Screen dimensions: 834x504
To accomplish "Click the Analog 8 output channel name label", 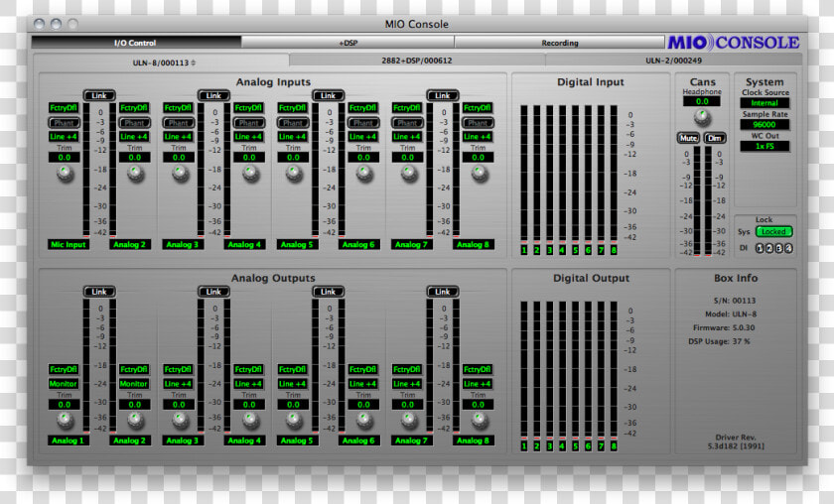I will coord(474,441).
